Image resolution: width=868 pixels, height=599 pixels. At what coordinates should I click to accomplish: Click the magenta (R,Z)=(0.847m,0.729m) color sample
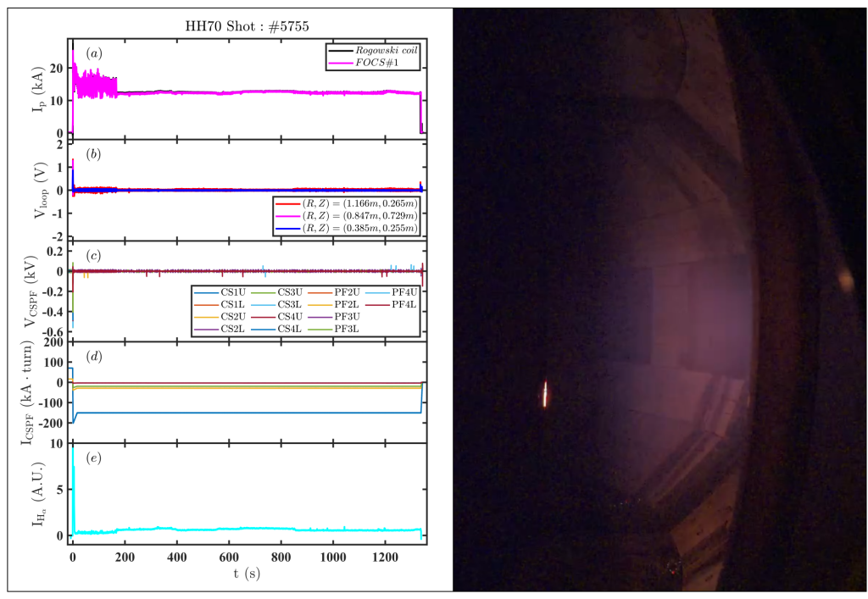coord(287,216)
